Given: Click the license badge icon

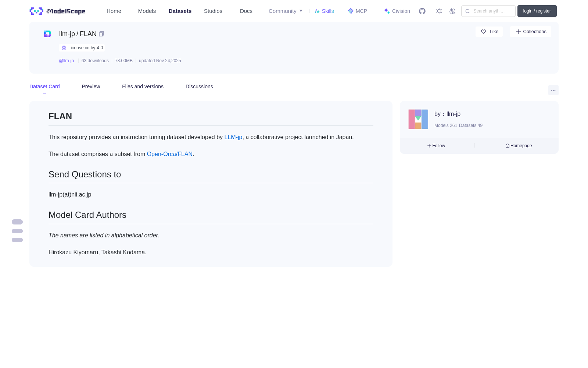Looking at the screenshot, I should tap(64, 48).
